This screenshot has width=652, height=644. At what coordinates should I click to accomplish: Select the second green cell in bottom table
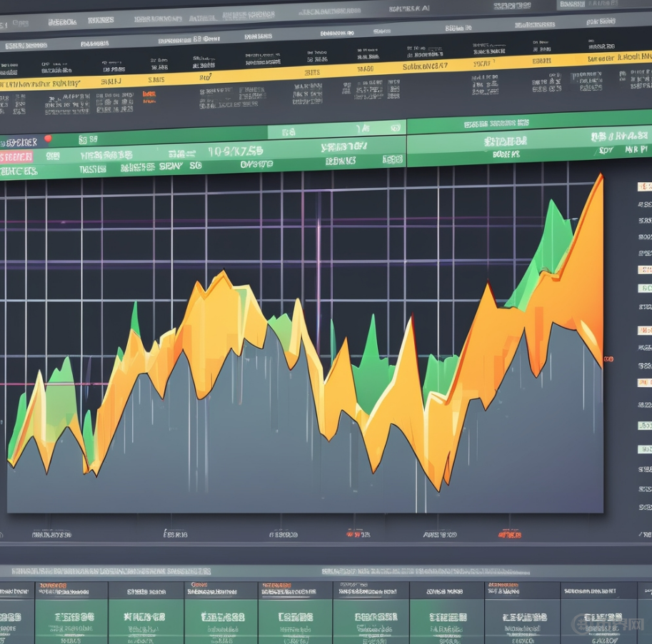pos(146,616)
